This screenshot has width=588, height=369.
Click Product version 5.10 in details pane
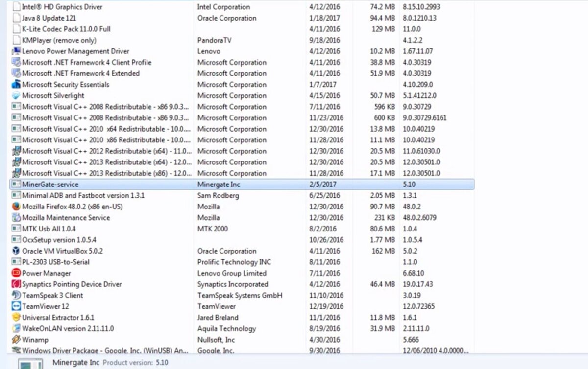pos(136,363)
